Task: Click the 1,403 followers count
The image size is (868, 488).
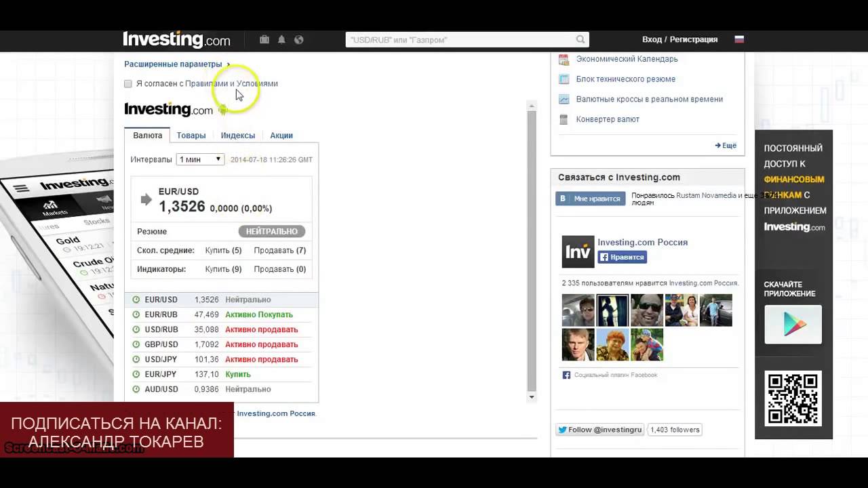Action: click(x=674, y=430)
